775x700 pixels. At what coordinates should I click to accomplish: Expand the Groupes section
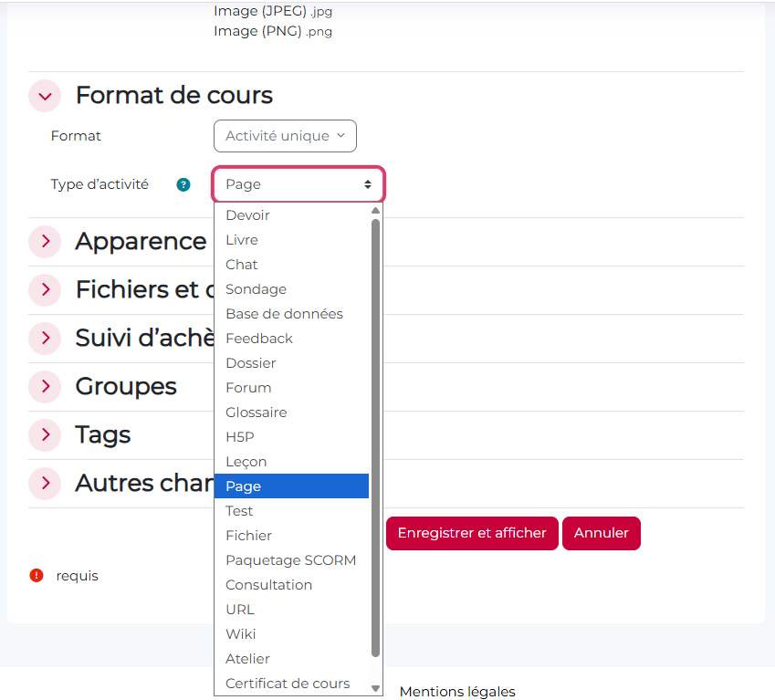click(45, 387)
